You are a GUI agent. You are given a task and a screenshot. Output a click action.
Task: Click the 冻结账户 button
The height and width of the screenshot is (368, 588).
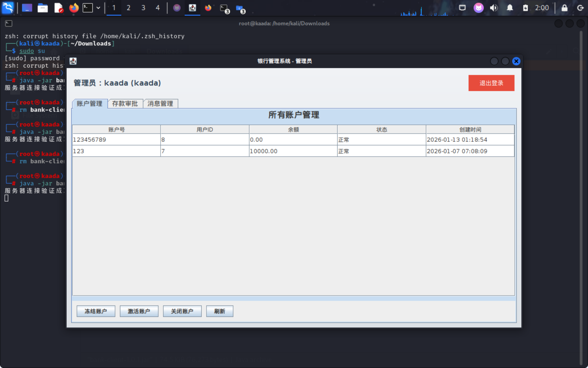(x=96, y=311)
